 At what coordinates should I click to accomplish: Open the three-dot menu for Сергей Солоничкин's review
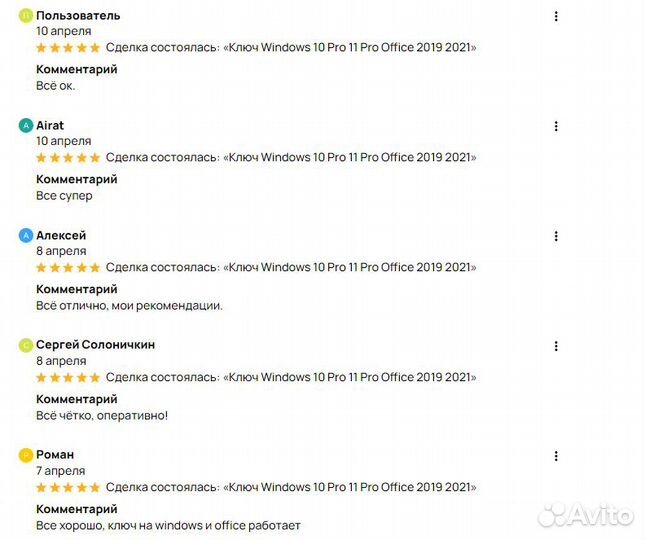pos(556,345)
